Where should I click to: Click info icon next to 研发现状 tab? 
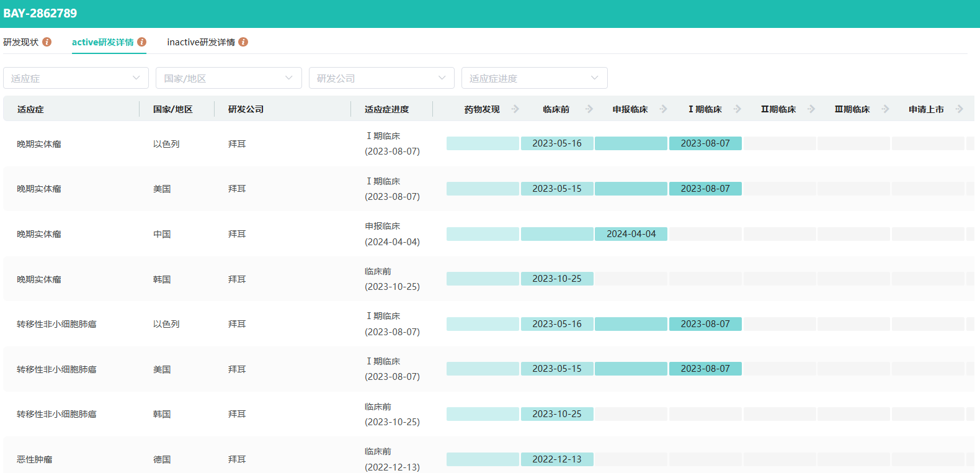pos(47,42)
